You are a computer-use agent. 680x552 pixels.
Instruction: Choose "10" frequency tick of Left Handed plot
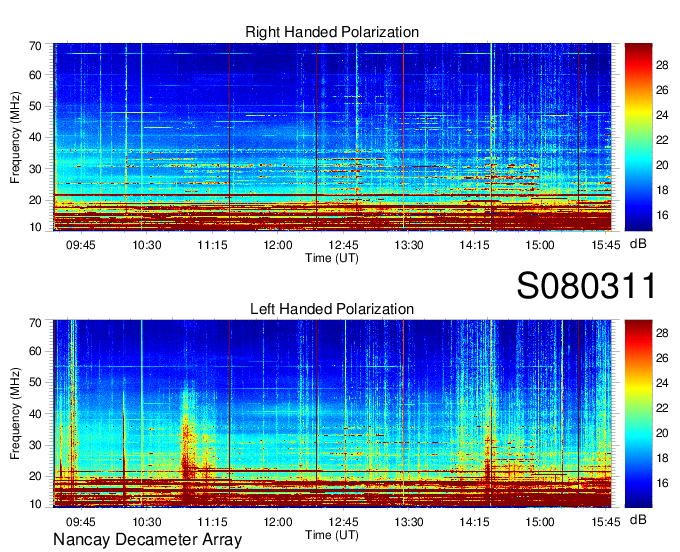(35, 504)
